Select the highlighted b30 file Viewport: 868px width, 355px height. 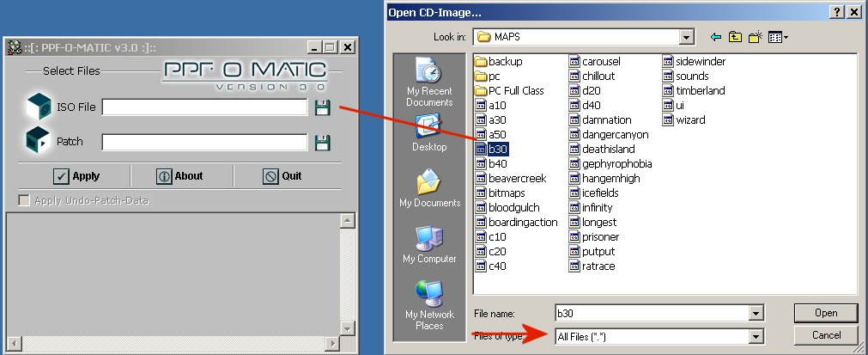click(x=492, y=149)
